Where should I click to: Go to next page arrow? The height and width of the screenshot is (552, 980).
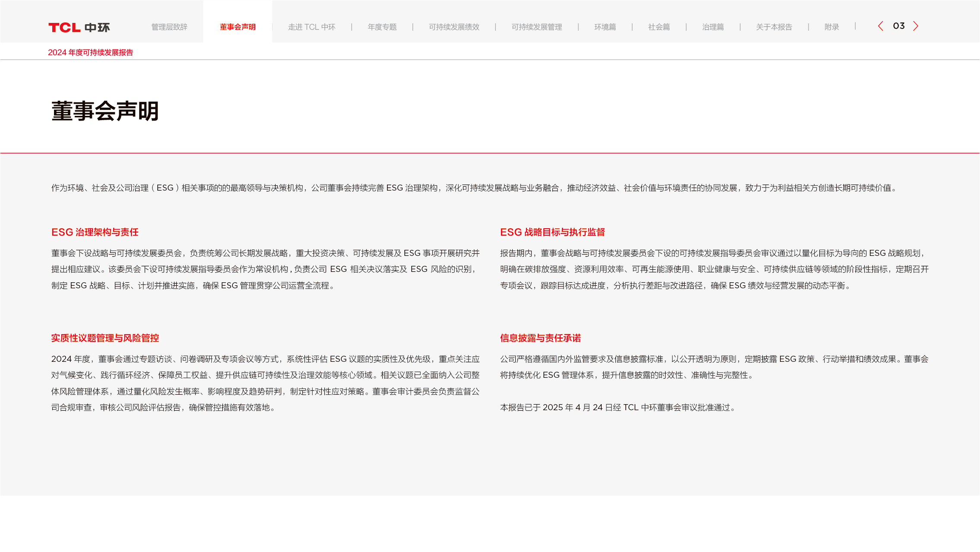coord(916,26)
